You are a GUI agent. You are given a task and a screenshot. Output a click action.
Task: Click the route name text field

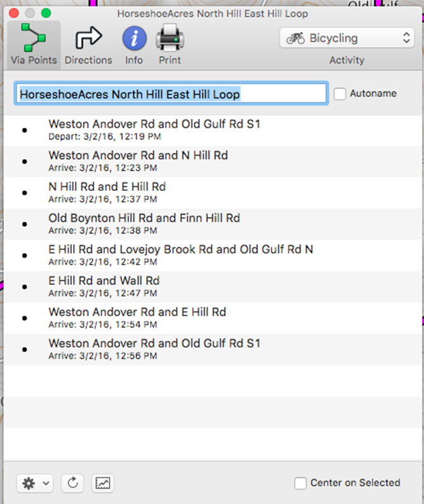point(170,94)
